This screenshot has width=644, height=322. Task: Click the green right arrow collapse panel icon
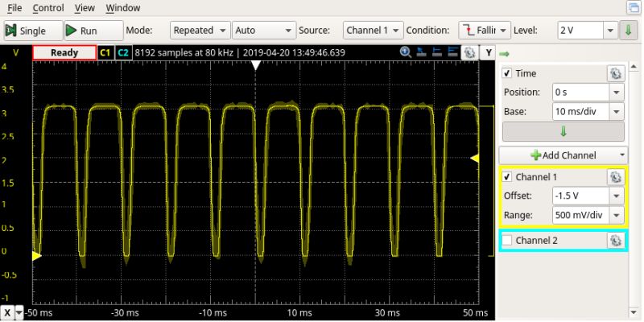505,53
